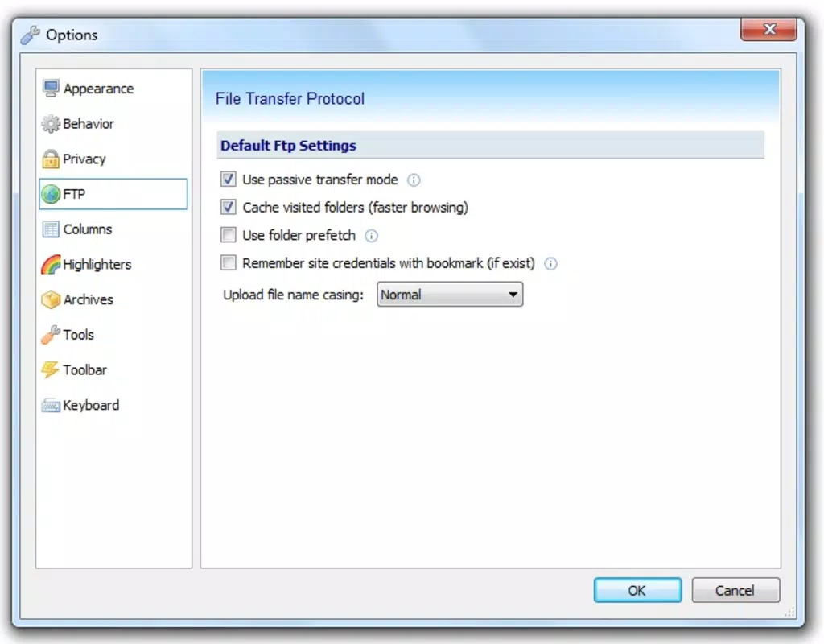Viewport: 824px width, 644px height.
Task: Click info icon beside remember site credentials
Action: [x=550, y=264]
